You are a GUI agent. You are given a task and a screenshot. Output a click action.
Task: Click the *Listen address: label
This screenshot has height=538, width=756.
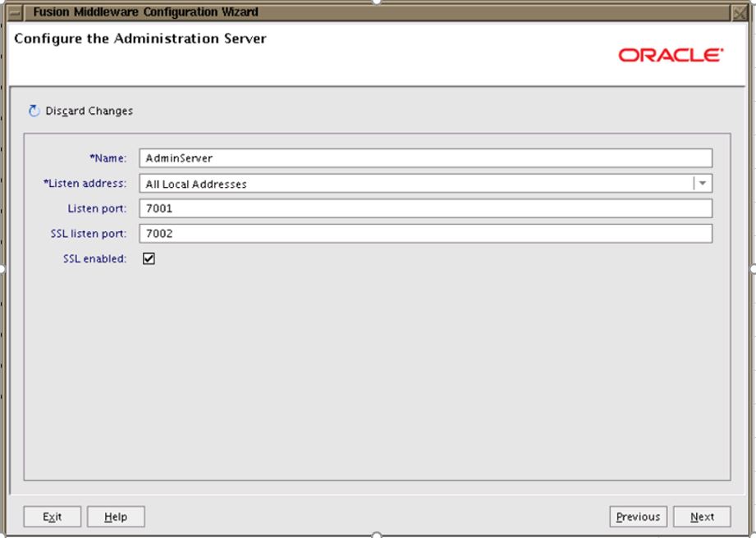(85, 183)
